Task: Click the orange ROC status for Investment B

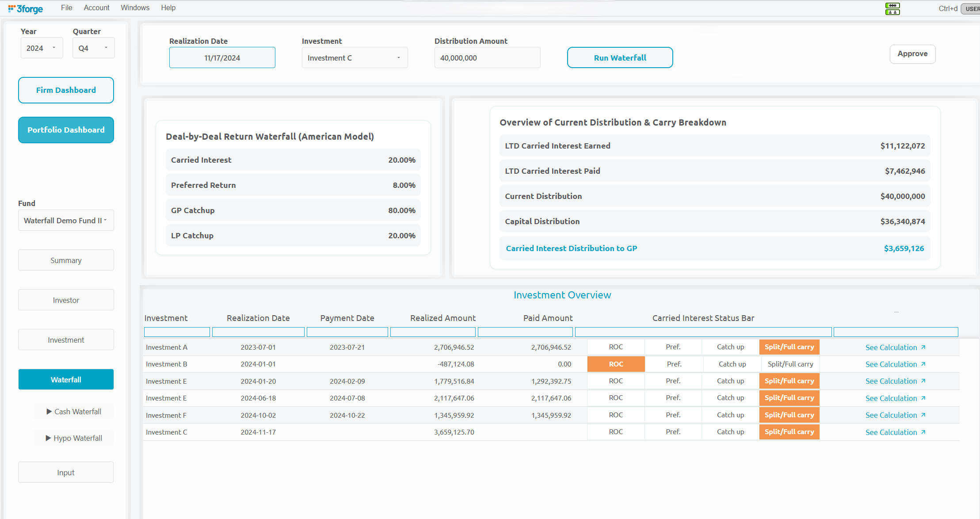Action: [616, 364]
